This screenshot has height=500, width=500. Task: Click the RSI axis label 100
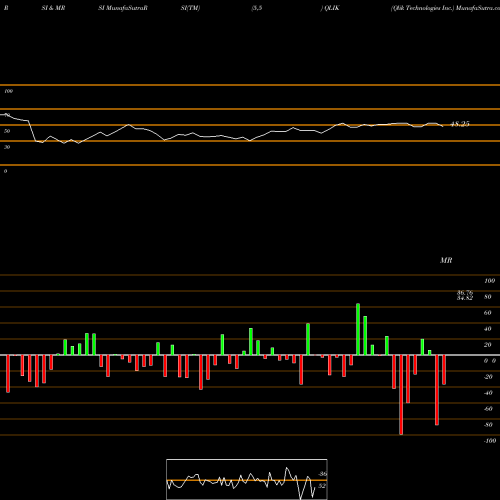pos(8,91)
